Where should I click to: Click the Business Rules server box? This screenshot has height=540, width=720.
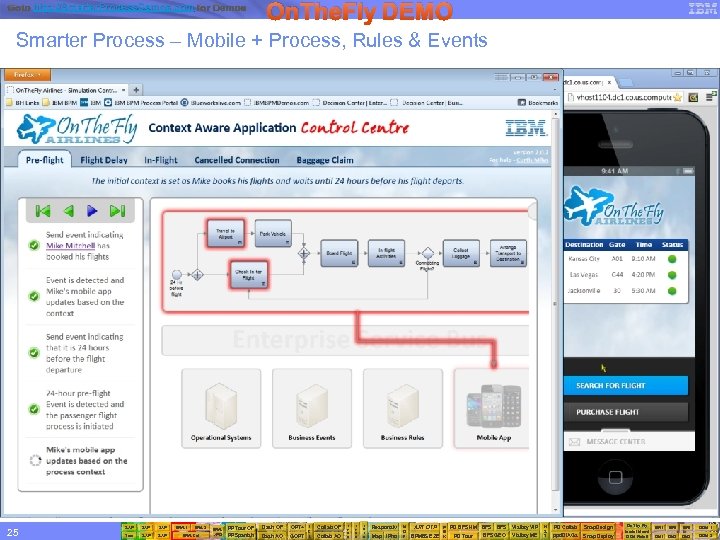[x=403, y=408]
